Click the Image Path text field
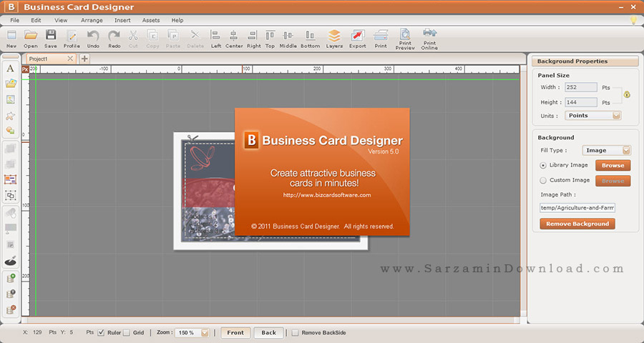This screenshot has width=644, height=343. pos(577,208)
